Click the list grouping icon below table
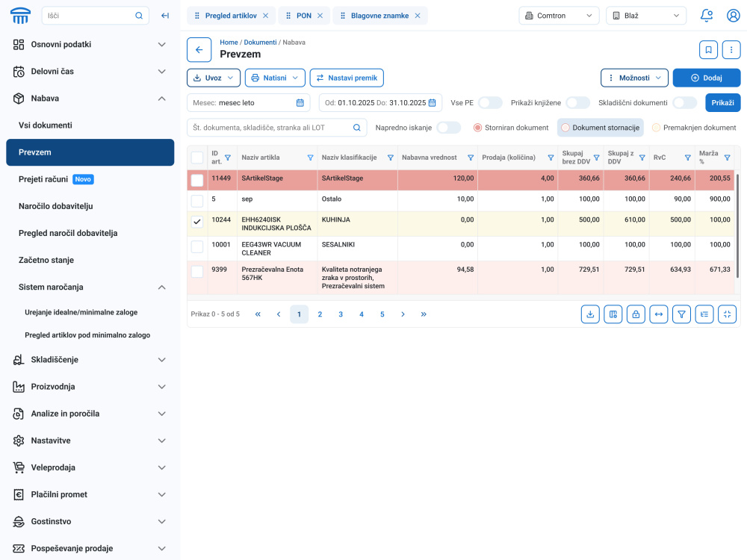Viewport: 747px width, 560px height. pyautogui.click(x=704, y=314)
